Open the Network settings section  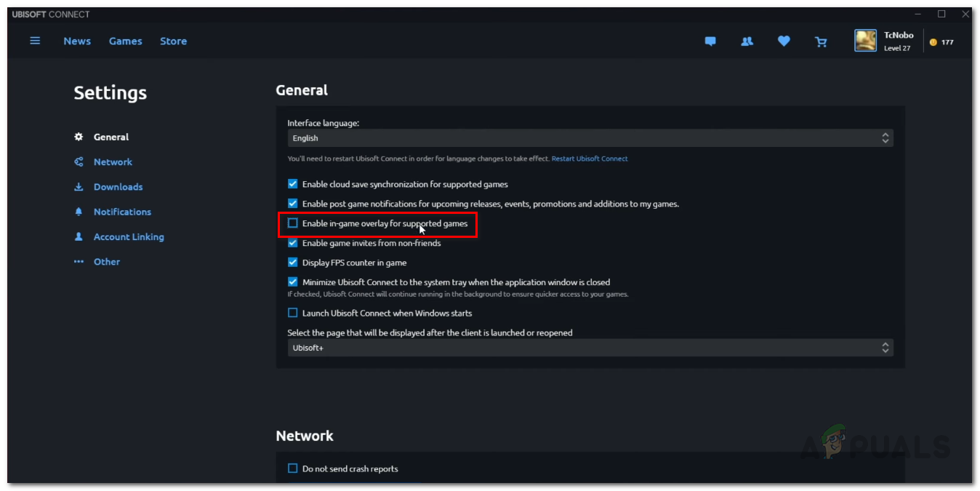coord(113,162)
